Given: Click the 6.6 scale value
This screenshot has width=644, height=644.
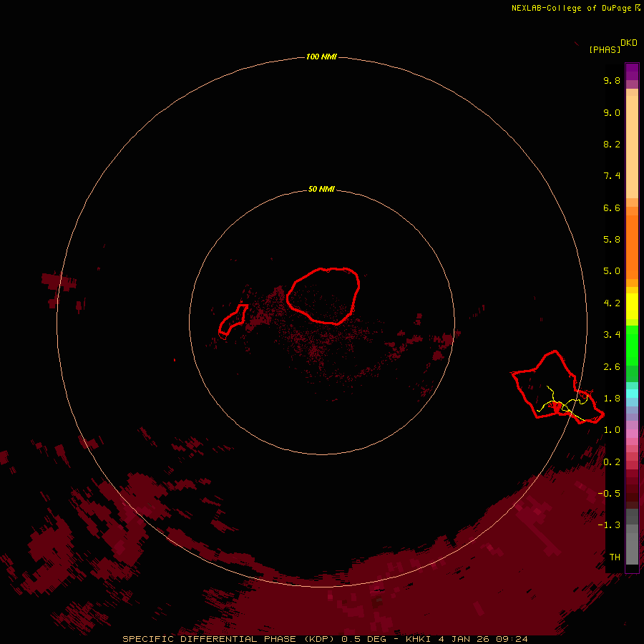Looking at the screenshot, I should 612,208.
